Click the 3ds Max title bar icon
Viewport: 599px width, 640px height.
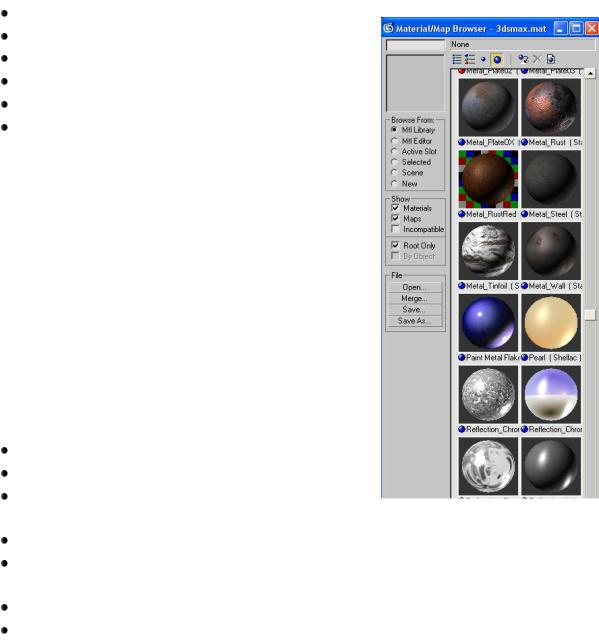point(388,28)
